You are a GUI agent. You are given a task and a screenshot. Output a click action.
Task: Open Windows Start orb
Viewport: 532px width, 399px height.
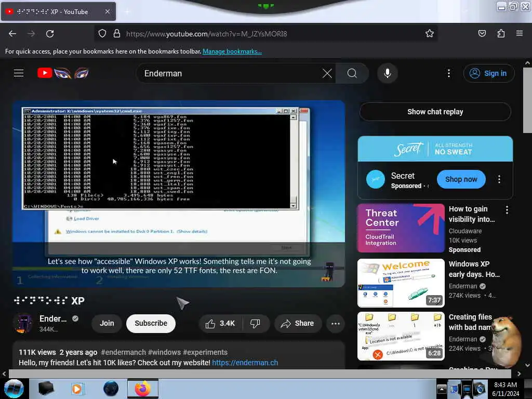(x=14, y=389)
